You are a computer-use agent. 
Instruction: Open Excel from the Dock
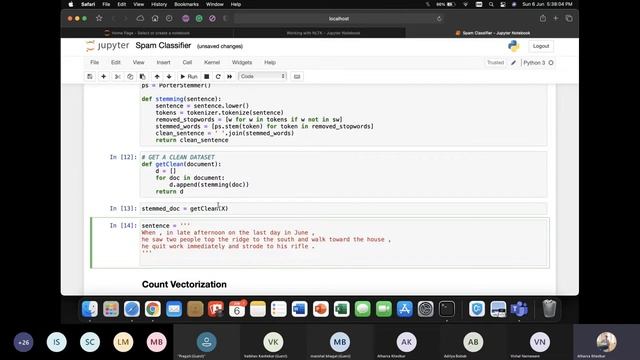[342, 309]
